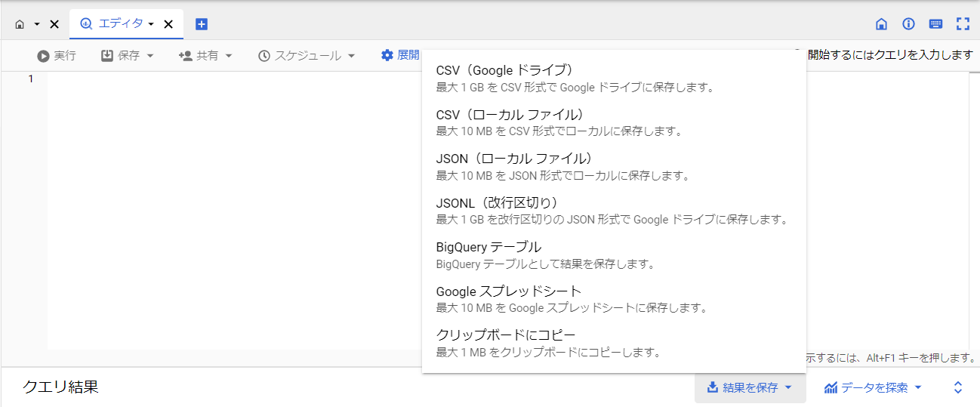
Task: Select CSV(Google ドライブ) save option
Action: click(x=613, y=78)
